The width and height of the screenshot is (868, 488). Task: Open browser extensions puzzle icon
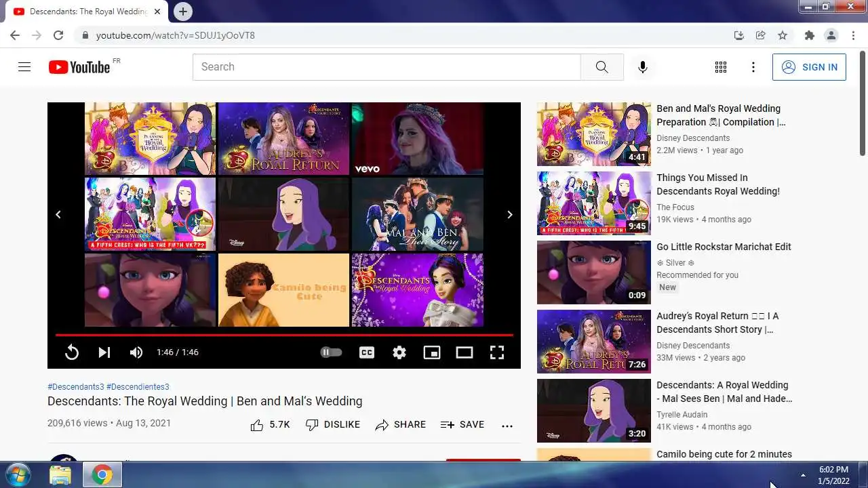click(x=809, y=35)
